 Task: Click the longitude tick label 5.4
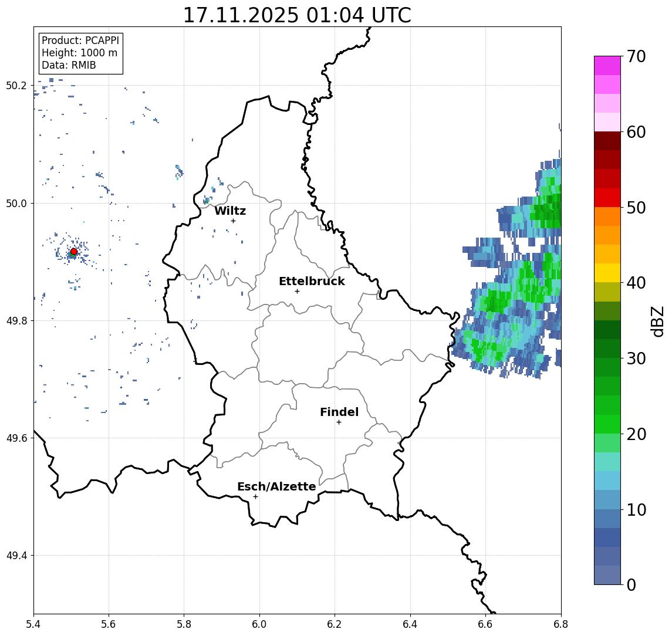pyautogui.click(x=33, y=624)
